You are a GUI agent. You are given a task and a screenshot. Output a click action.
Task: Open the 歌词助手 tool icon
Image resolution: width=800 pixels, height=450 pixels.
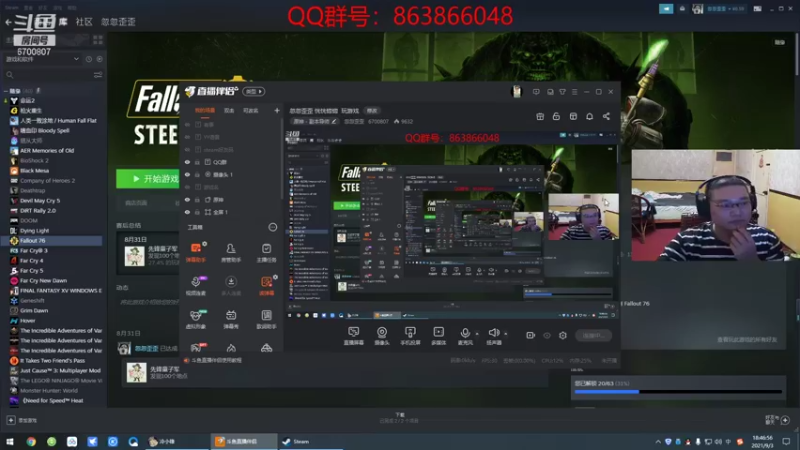coord(266,319)
